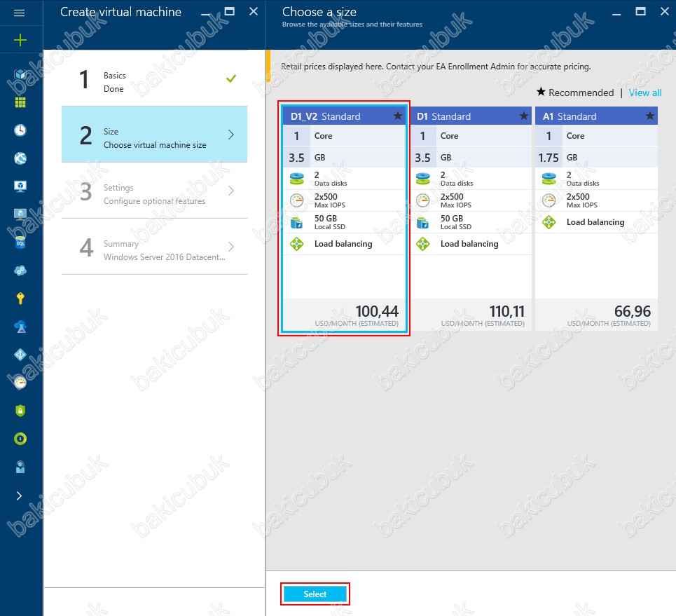Open Resource groups cube icon in sidebar
Image resolution: width=676 pixels, height=616 pixels.
pyautogui.click(x=20, y=74)
